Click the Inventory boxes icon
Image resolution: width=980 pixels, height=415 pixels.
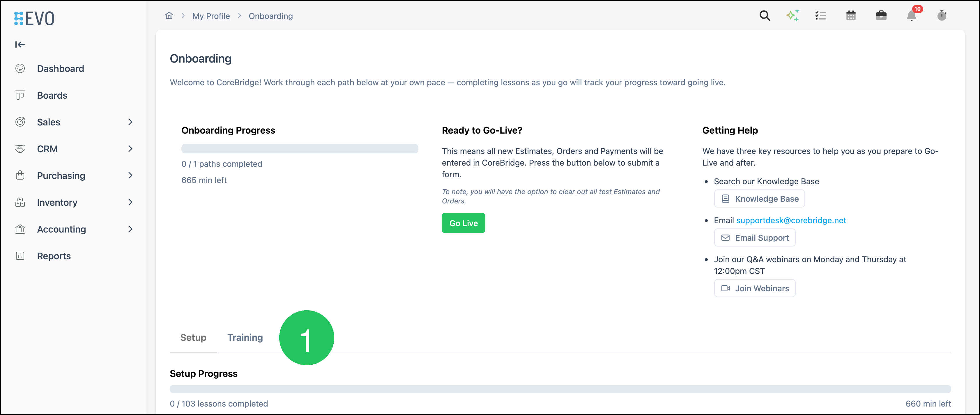tap(20, 202)
